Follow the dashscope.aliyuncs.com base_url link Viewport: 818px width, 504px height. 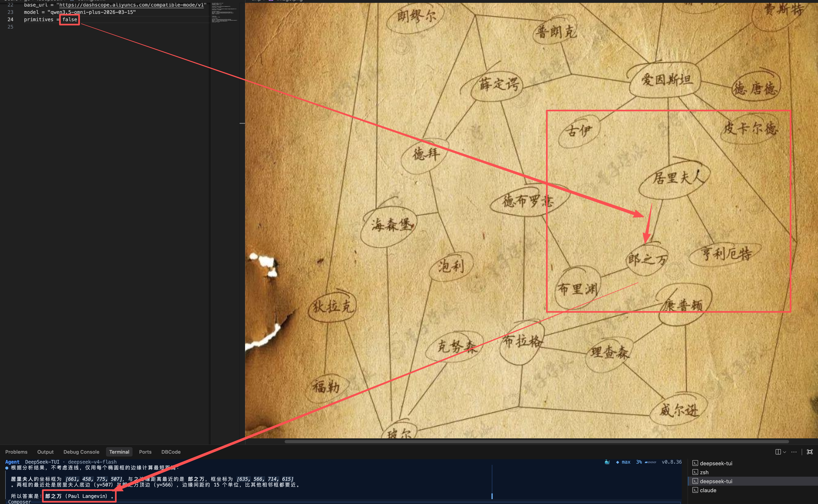tap(131, 5)
